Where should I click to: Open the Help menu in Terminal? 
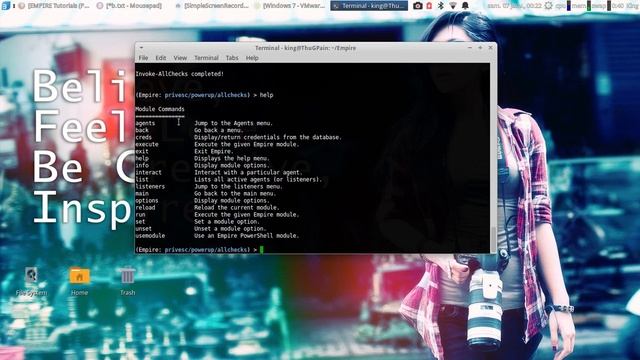click(252, 58)
